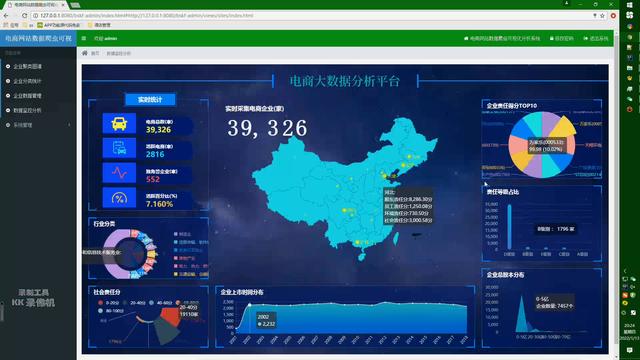Click the document-car icon tile

click(119, 148)
